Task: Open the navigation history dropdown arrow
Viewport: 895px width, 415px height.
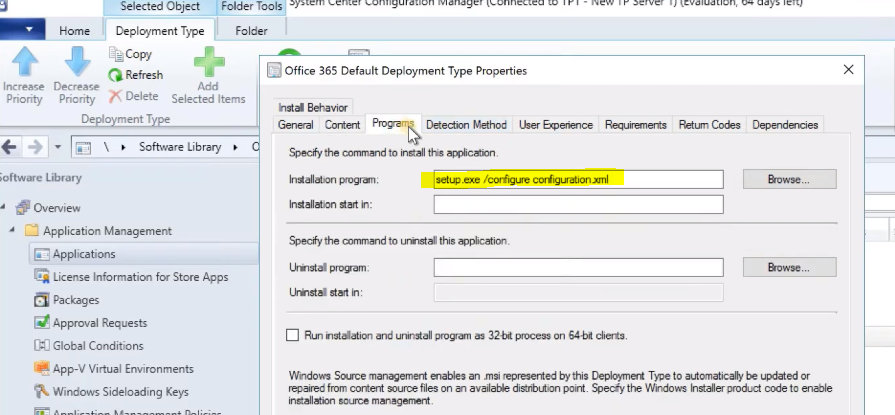Action: [58, 147]
